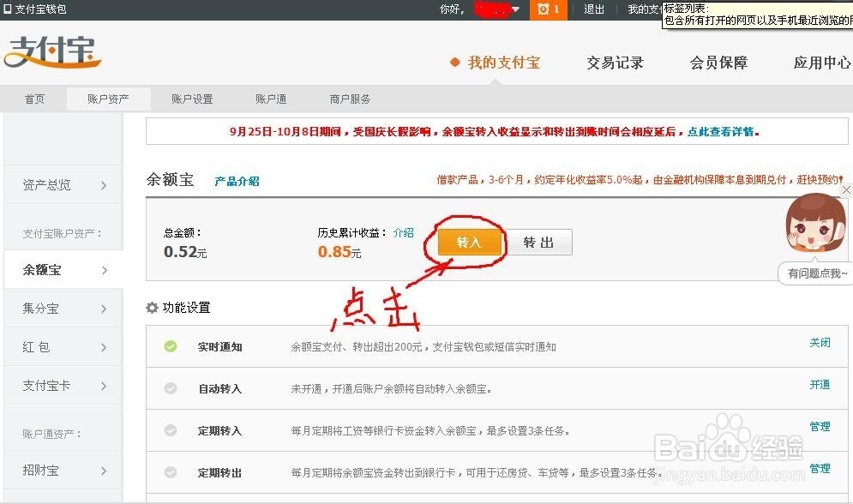Screen dimensions: 853x504
Task: Expand the 余额宝 sidebar chevron
Action: pyautogui.click(x=104, y=270)
